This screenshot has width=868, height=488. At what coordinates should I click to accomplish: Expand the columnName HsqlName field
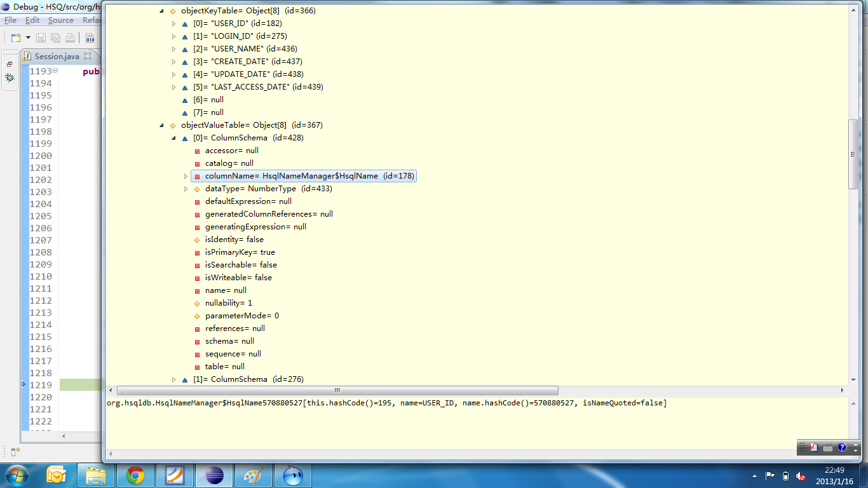tap(186, 176)
